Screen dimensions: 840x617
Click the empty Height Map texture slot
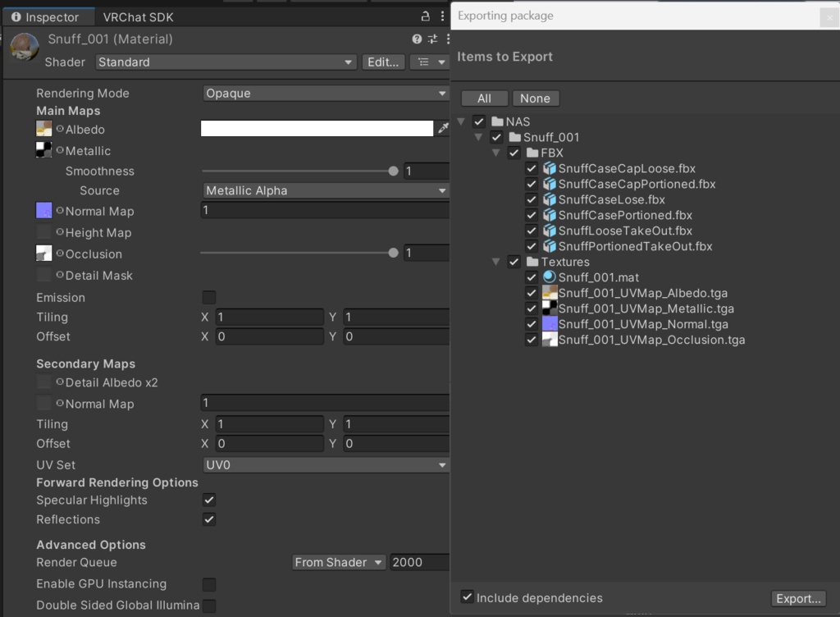(x=44, y=232)
